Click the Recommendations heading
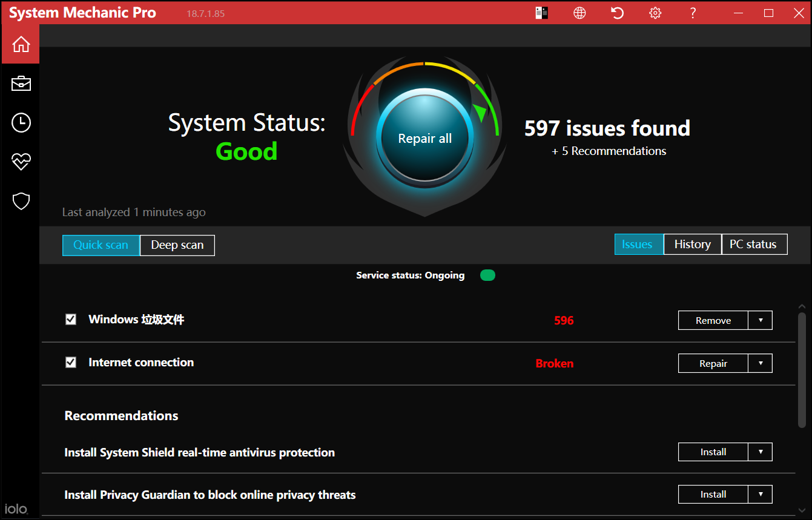 click(x=121, y=415)
